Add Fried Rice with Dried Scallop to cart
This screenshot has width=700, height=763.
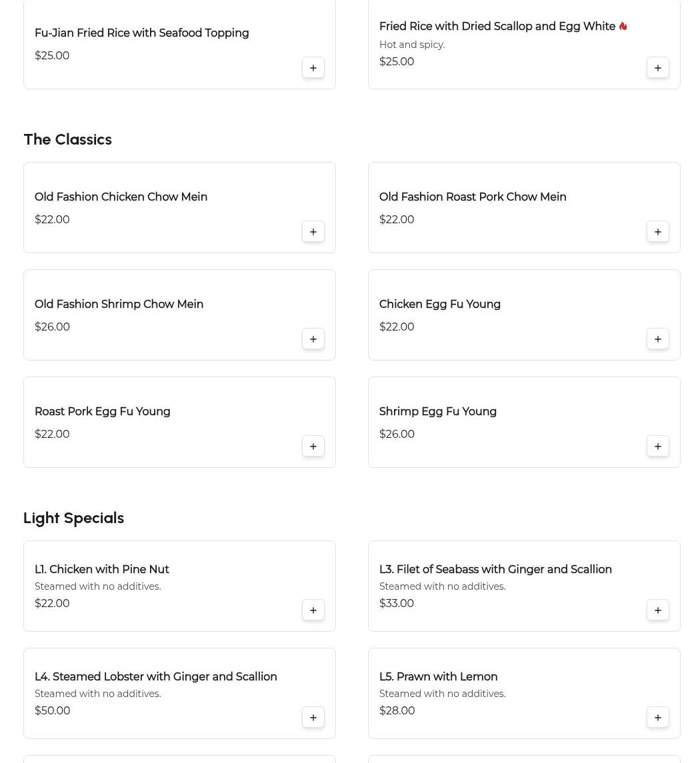click(x=658, y=68)
